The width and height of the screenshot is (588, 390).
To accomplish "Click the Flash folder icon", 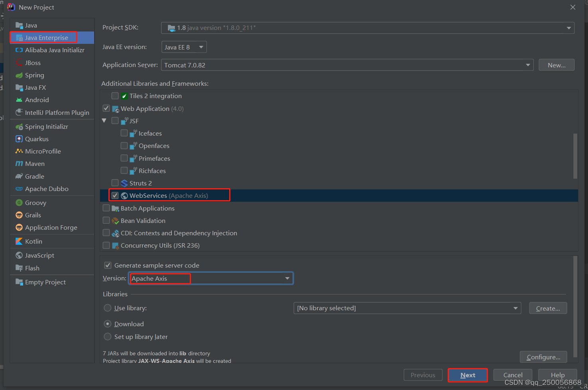I will click(19, 268).
